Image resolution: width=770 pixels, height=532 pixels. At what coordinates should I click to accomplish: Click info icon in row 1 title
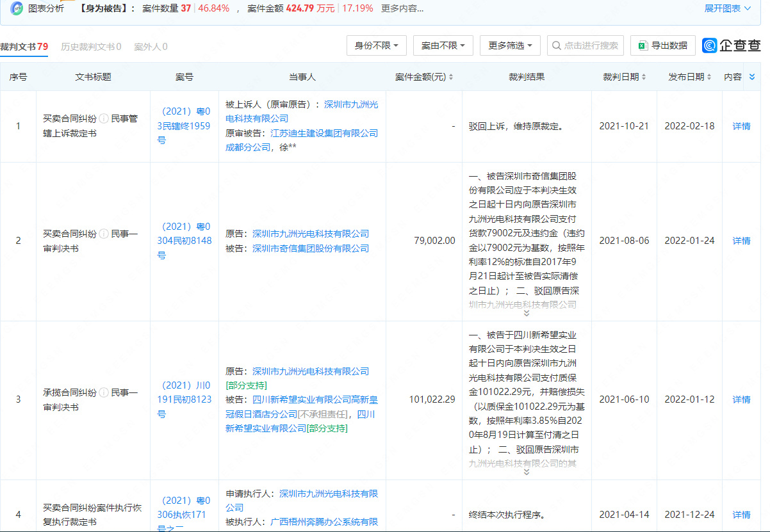click(104, 118)
